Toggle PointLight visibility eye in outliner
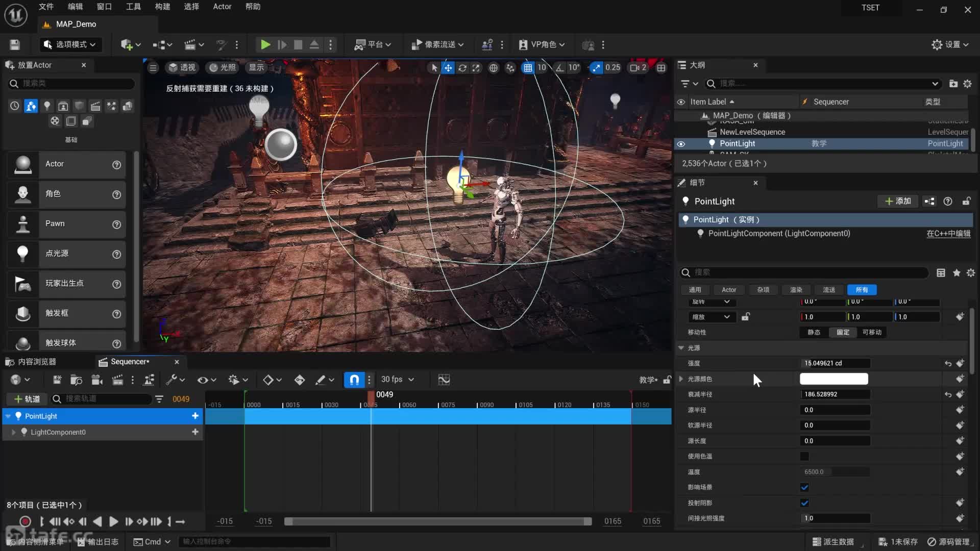The height and width of the screenshot is (551, 980). point(681,144)
